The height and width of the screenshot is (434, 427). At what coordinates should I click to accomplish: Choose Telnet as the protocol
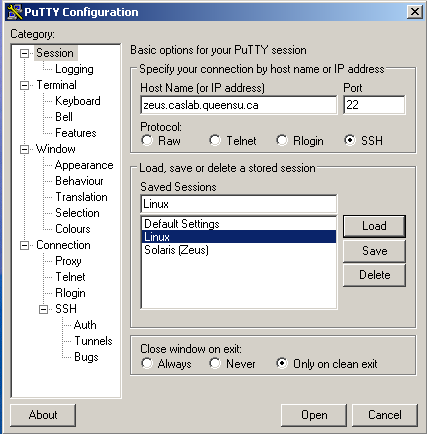(x=215, y=140)
